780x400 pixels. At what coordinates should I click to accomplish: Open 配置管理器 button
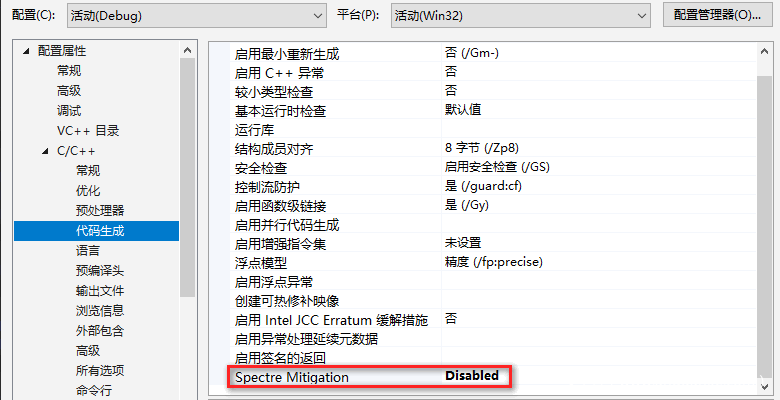717,15
